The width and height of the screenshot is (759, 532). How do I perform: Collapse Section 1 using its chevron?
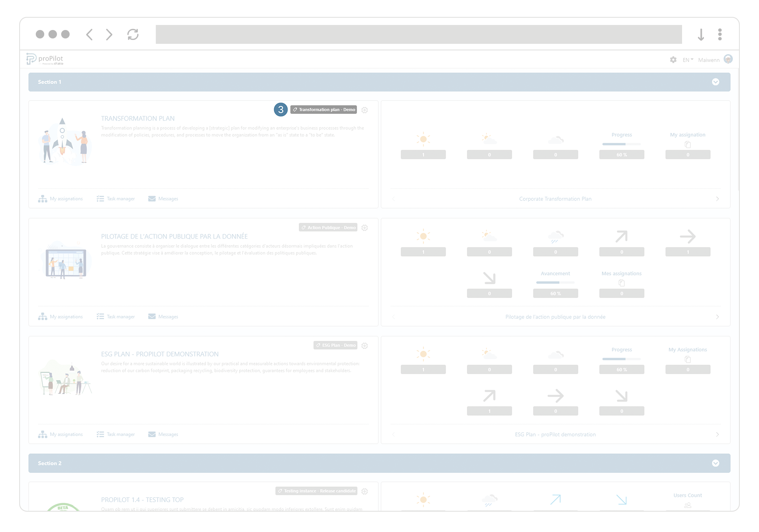(716, 82)
